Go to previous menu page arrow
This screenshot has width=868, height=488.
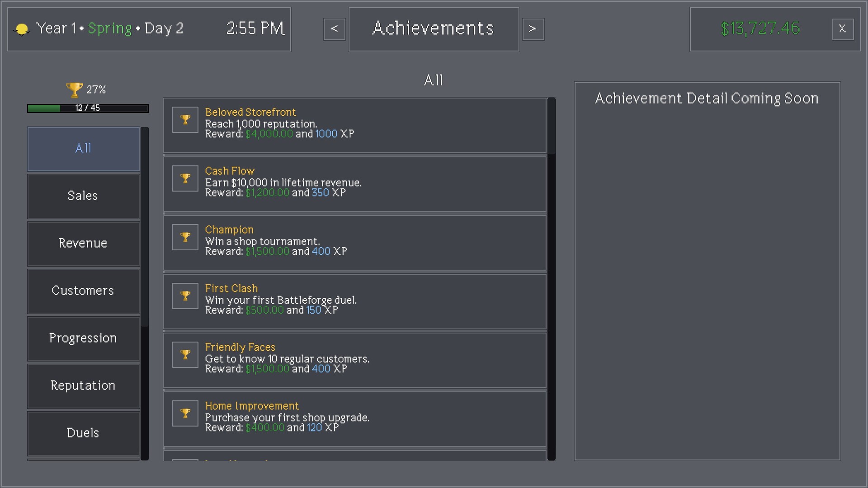(335, 29)
